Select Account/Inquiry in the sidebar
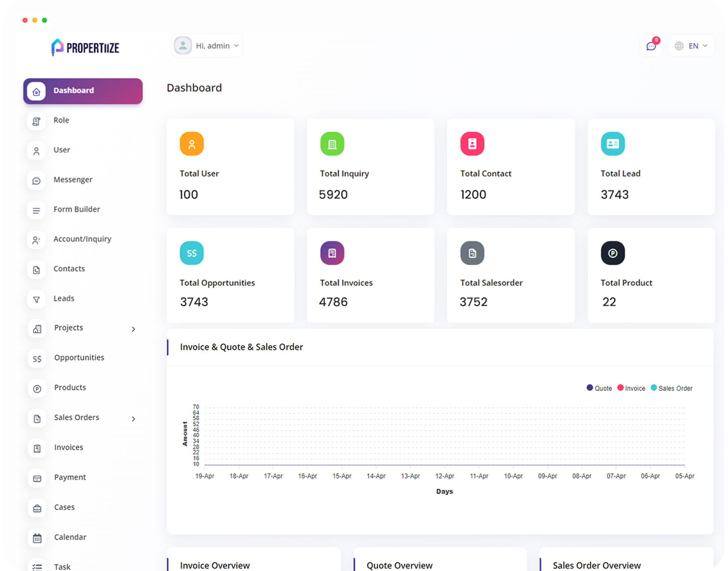 point(83,239)
